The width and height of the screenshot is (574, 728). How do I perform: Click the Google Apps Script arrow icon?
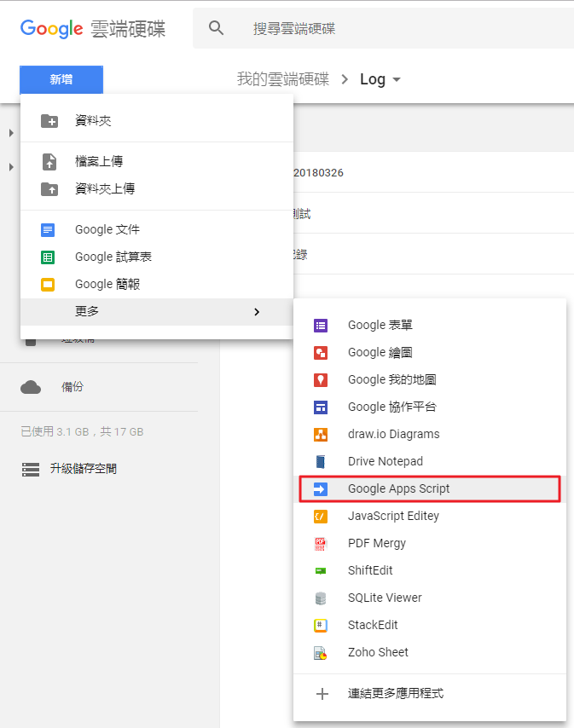(321, 489)
